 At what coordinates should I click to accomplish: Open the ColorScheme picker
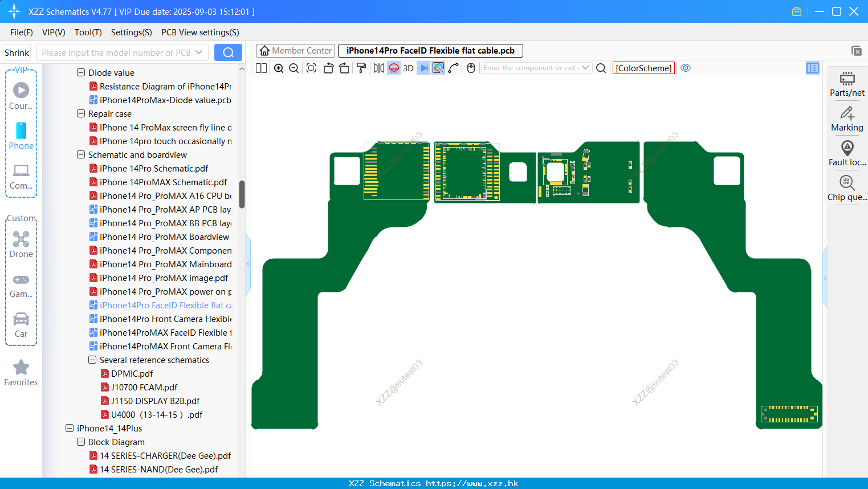tap(643, 68)
